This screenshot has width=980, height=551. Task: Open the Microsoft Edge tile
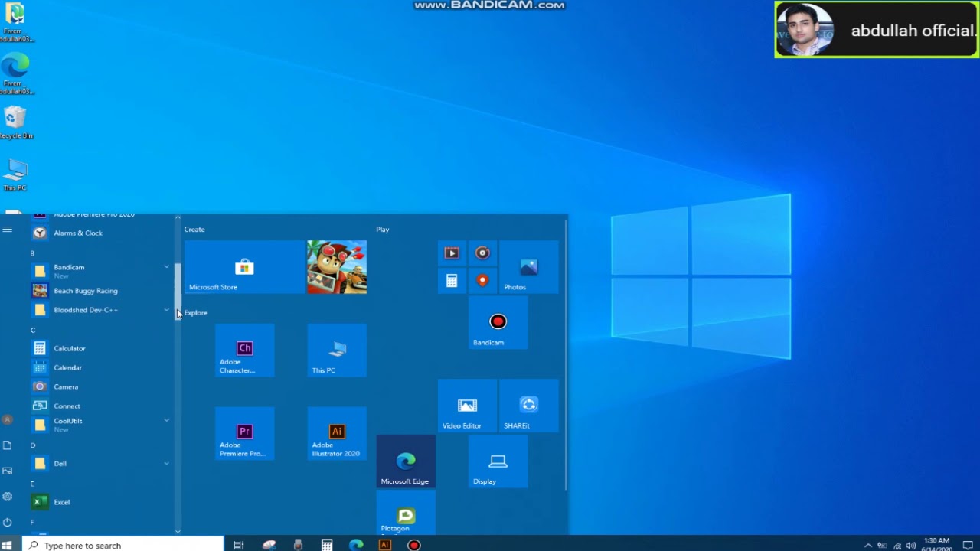click(406, 461)
